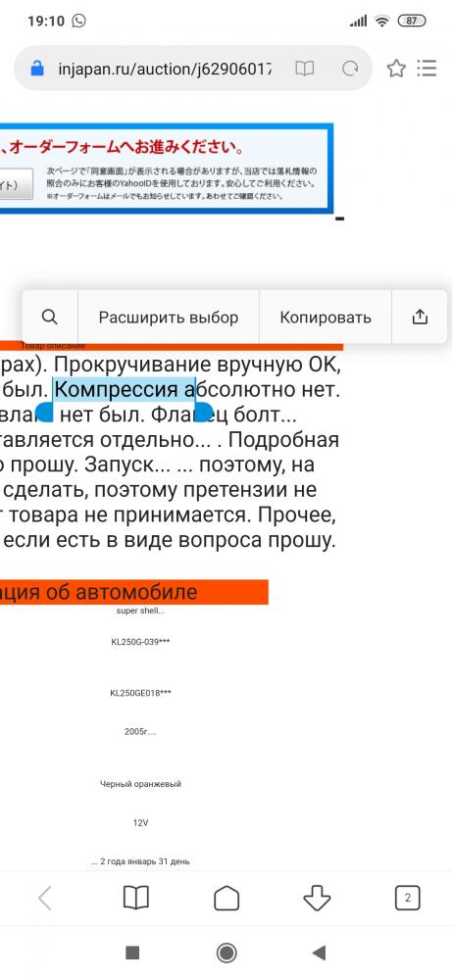Select Расширить выбор option

pos(169,318)
